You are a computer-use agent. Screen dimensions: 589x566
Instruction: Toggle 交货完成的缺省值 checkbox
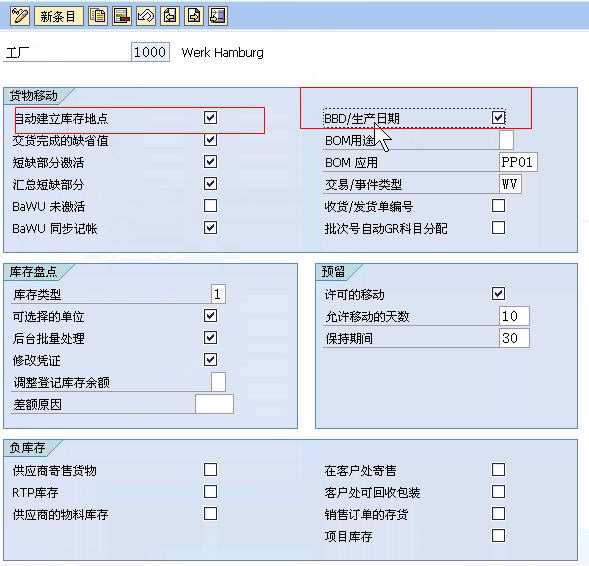click(x=210, y=140)
